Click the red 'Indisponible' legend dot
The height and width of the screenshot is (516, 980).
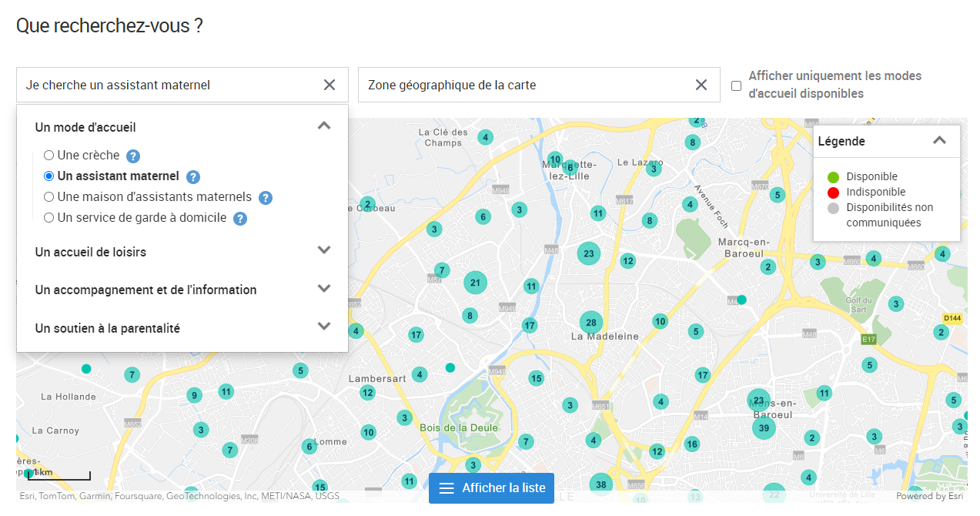coord(832,193)
